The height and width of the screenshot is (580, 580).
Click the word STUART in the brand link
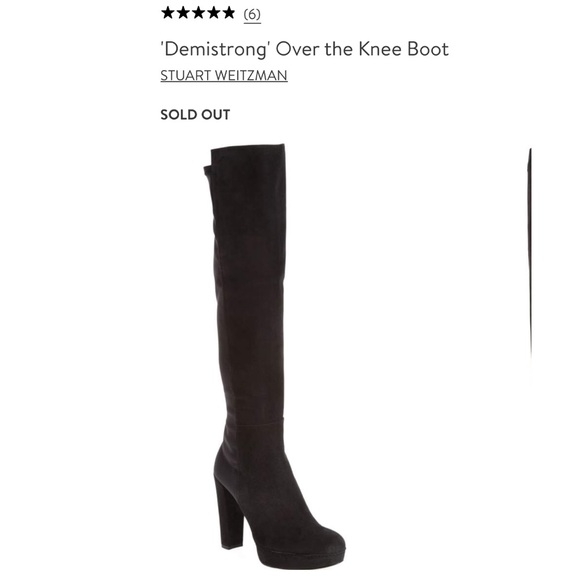pyautogui.click(x=185, y=75)
